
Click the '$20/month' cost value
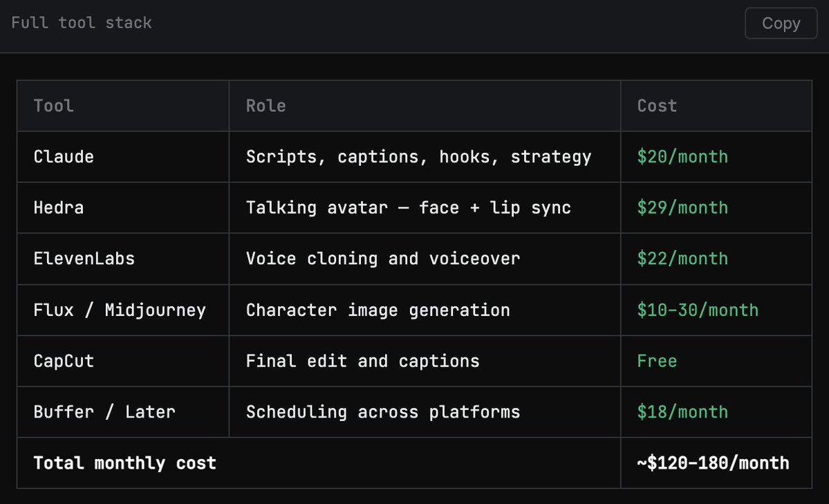[682, 157]
